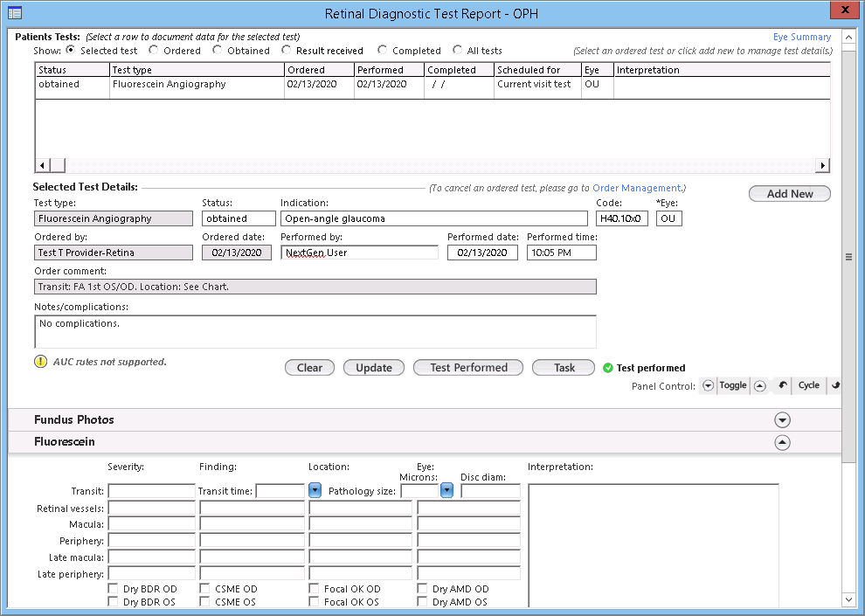Open the Eye Summary link

click(x=802, y=37)
